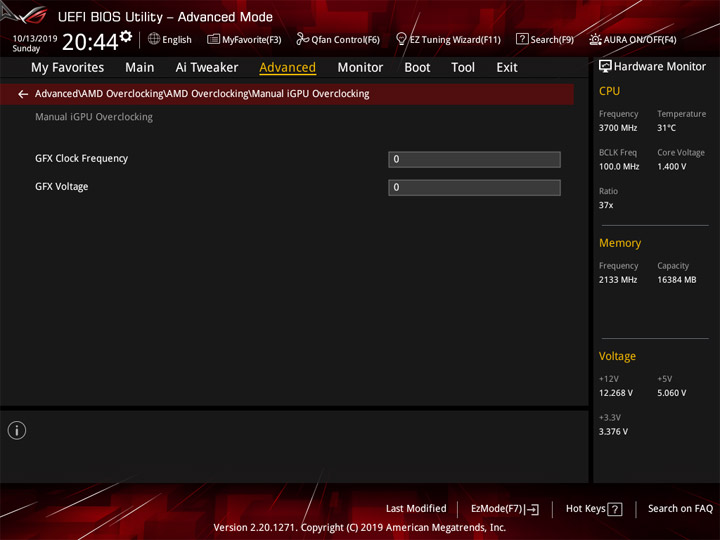
Task: Click the Hardware Monitor screen icon
Action: 605,67
